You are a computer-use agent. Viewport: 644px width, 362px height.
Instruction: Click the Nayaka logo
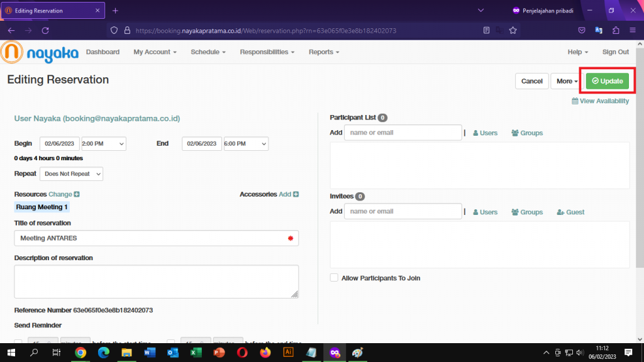click(x=40, y=52)
